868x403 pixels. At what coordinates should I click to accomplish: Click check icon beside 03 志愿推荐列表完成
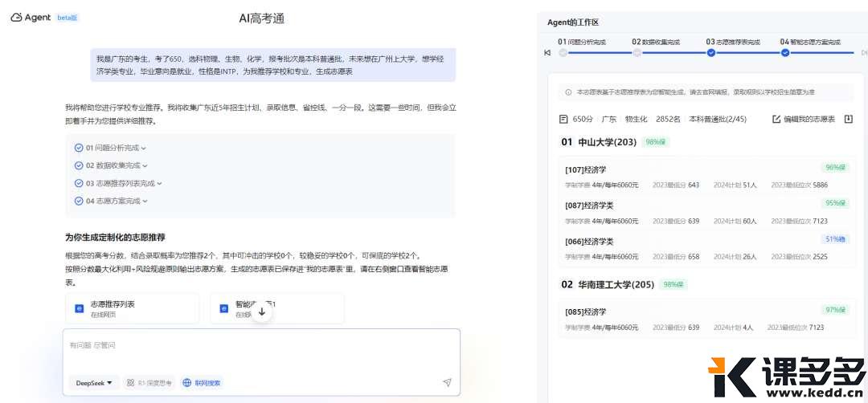pyautogui.click(x=79, y=183)
